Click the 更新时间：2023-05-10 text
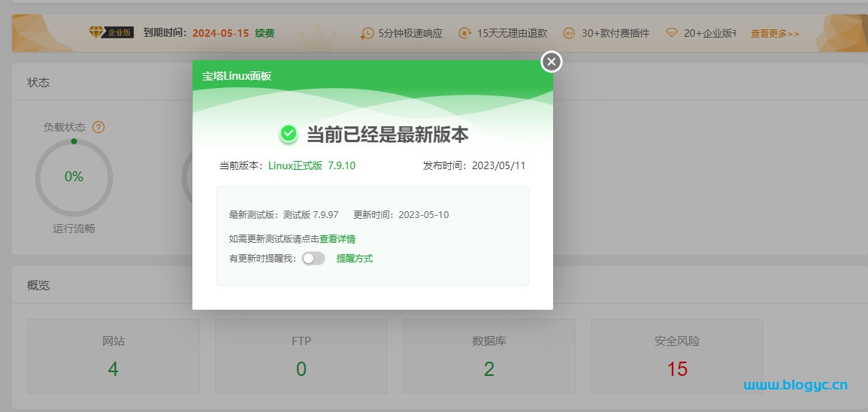Image resolution: width=868 pixels, height=412 pixels. [401, 215]
